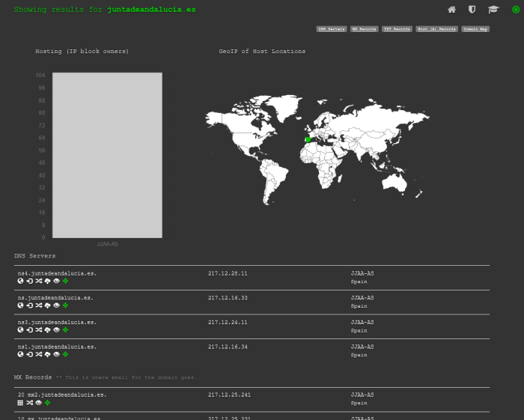
Task: Click the 'ns.juntadeandalucia.es.' hostname
Action: [55, 298]
